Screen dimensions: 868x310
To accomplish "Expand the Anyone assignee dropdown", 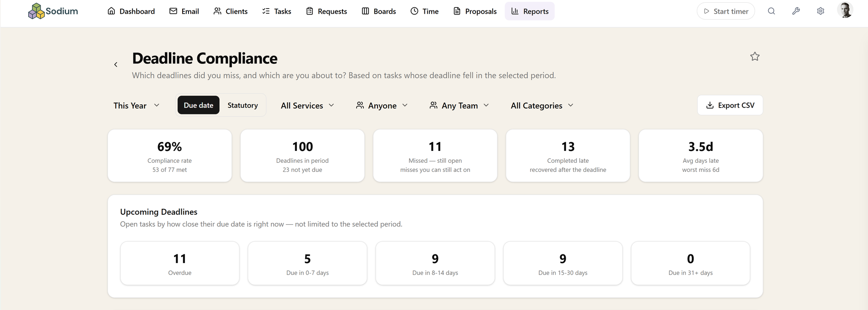I will pos(382,105).
